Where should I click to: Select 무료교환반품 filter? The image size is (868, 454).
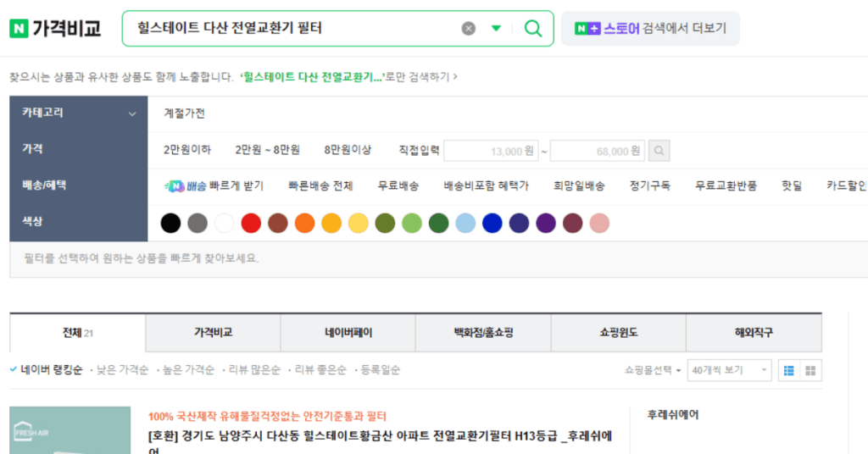(726, 185)
